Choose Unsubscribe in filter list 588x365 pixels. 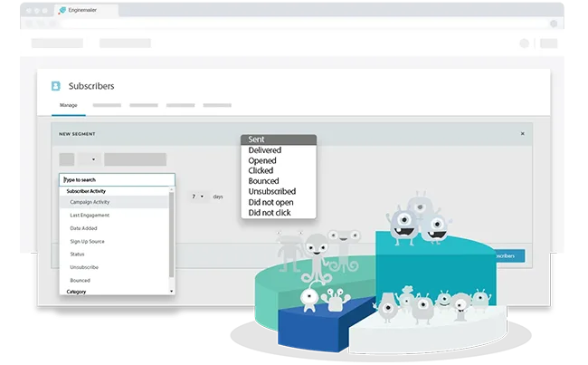pyautogui.click(x=82, y=267)
